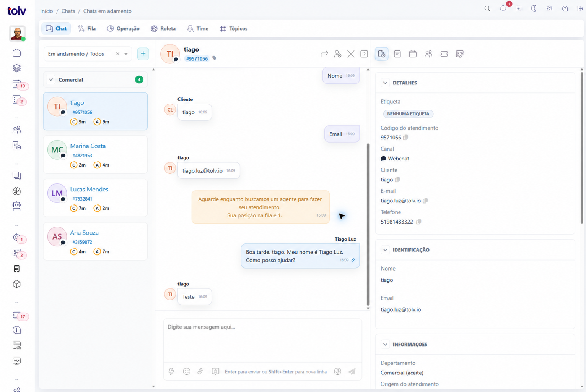Toggle dark mode moon icon
The image size is (586, 392).
point(534,8)
